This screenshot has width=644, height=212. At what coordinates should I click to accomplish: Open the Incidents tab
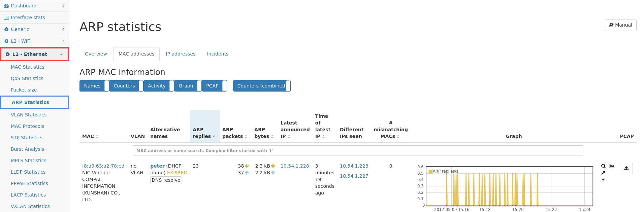(x=218, y=54)
